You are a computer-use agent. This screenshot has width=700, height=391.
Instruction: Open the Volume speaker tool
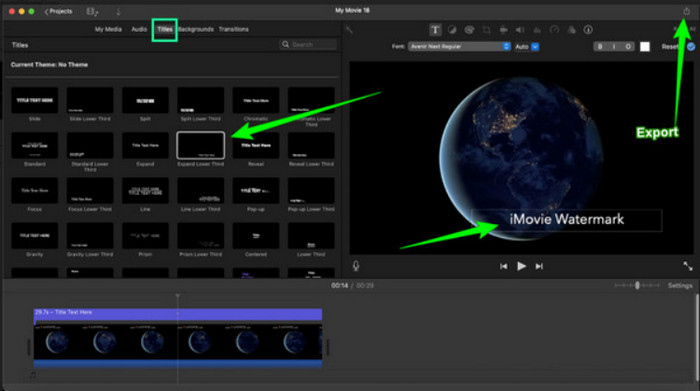tap(520, 30)
